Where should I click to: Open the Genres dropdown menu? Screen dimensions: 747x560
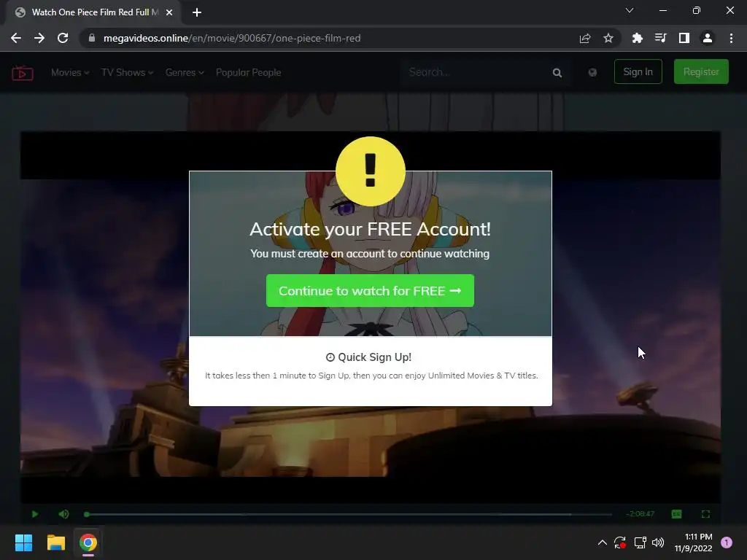tap(185, 72)
